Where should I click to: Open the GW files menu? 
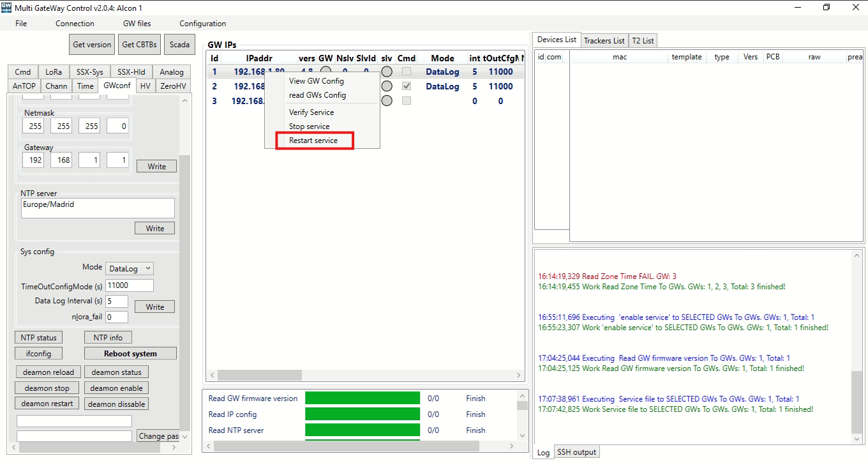[x=137, y=24]
